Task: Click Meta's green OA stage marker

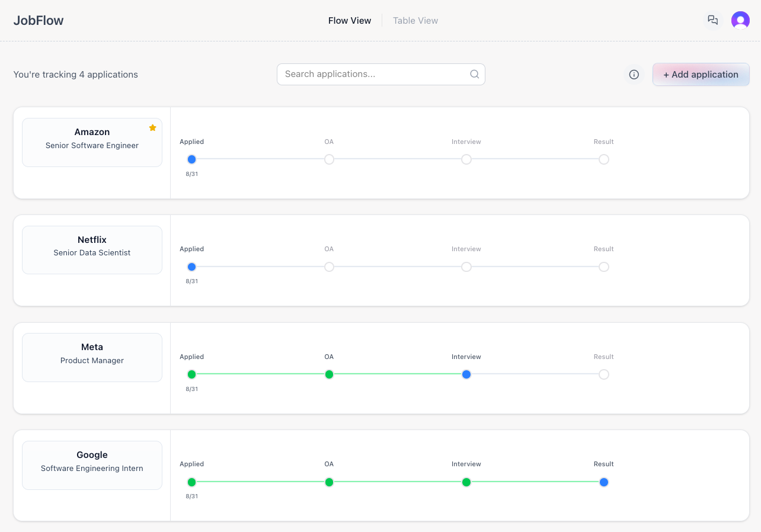Action: coord(329,374)
